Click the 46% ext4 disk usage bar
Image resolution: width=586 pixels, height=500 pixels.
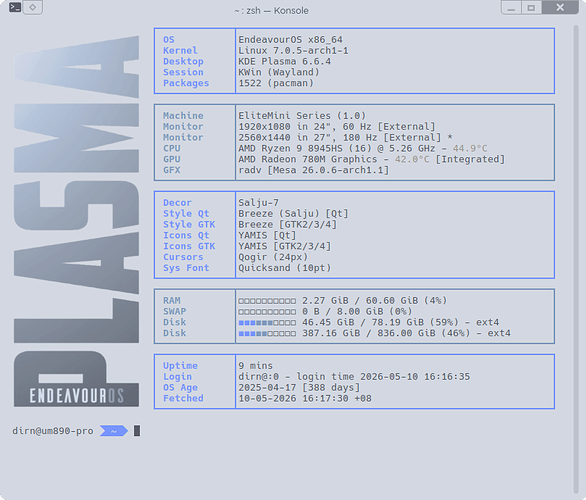(x=267, y=333)
